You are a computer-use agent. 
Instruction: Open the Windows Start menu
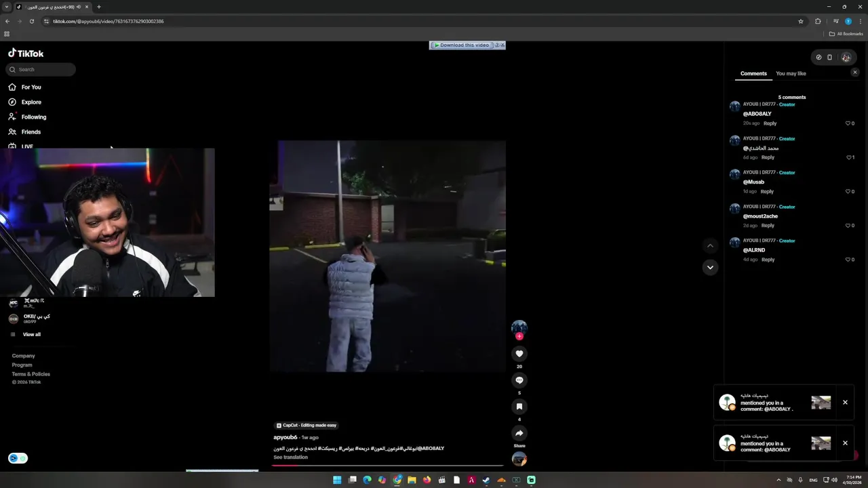pyautogui.click(x=337, y=480)
